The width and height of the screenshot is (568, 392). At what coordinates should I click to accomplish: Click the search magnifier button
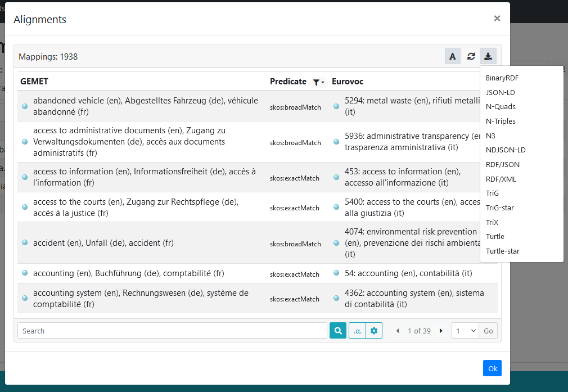pyautogui.click(x=338, y=330)
